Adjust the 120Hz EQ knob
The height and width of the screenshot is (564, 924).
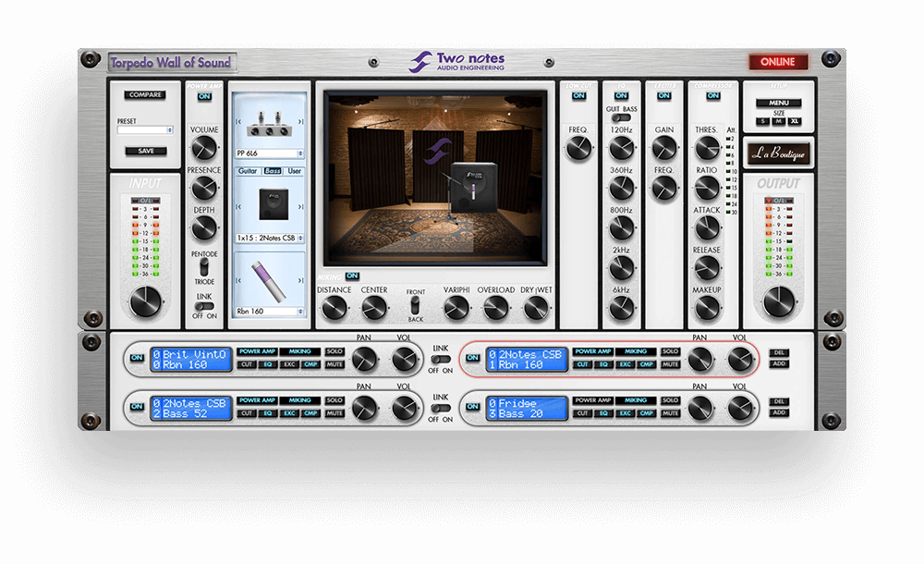click(621, 148)
